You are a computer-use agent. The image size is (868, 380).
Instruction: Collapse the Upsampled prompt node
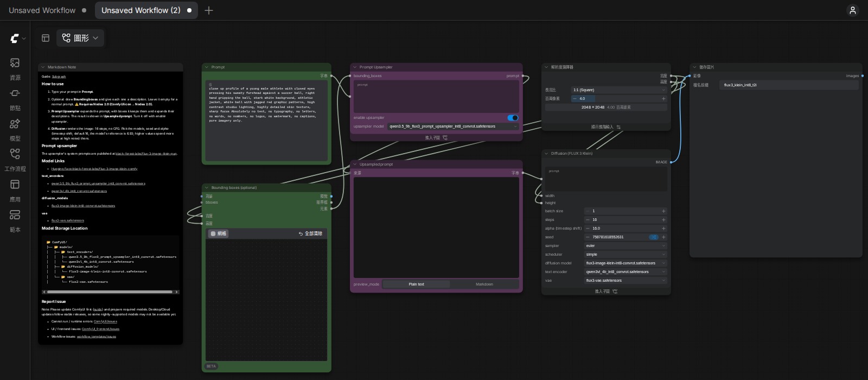point(355,164)
